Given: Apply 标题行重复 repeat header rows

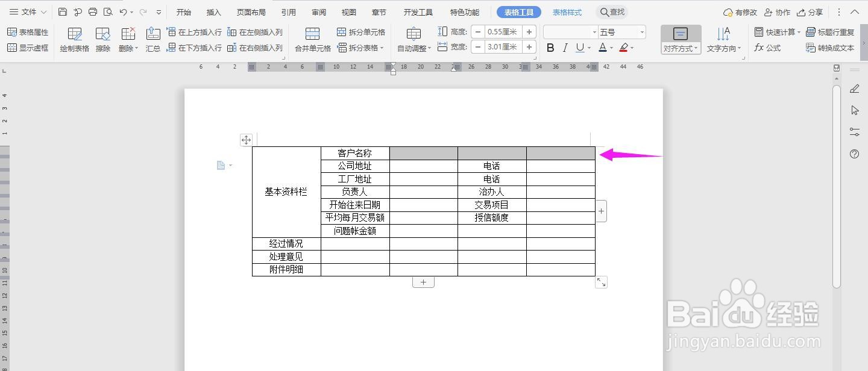Looking at the screenshot, I should click(x=831, y=32).
